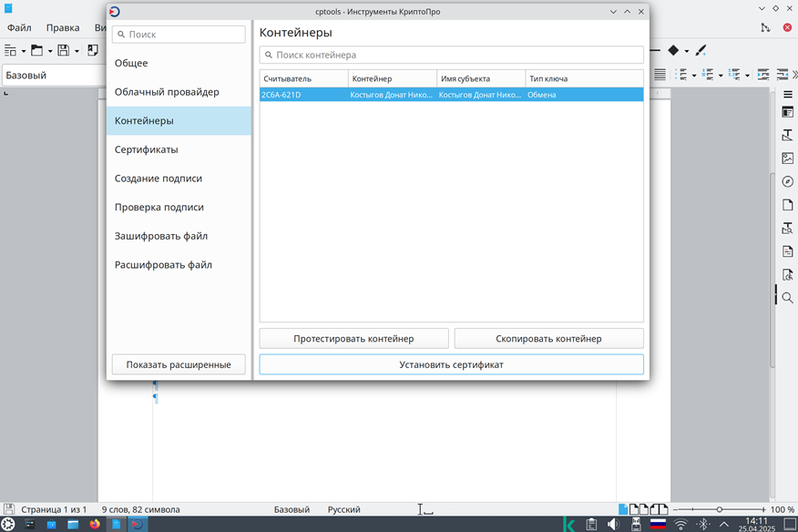Click the Поиск контейнера search field
Image resolution: width=798 pixels, height=532 pixels.
coord(452,55)
